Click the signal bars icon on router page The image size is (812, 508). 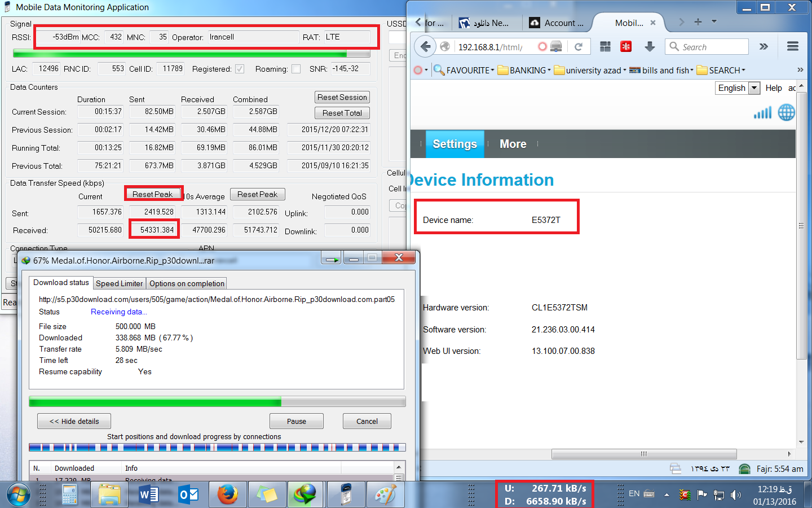762,112
